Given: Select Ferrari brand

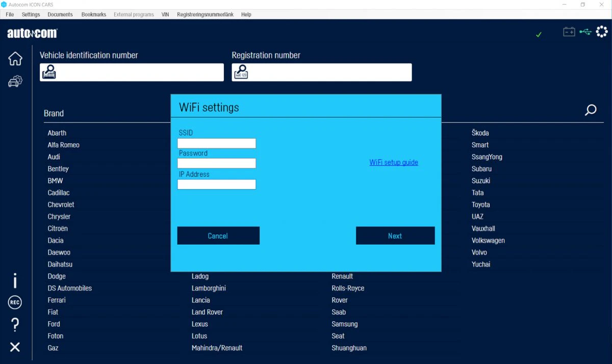Looking at the screenshot, I should tap(57, 300).
